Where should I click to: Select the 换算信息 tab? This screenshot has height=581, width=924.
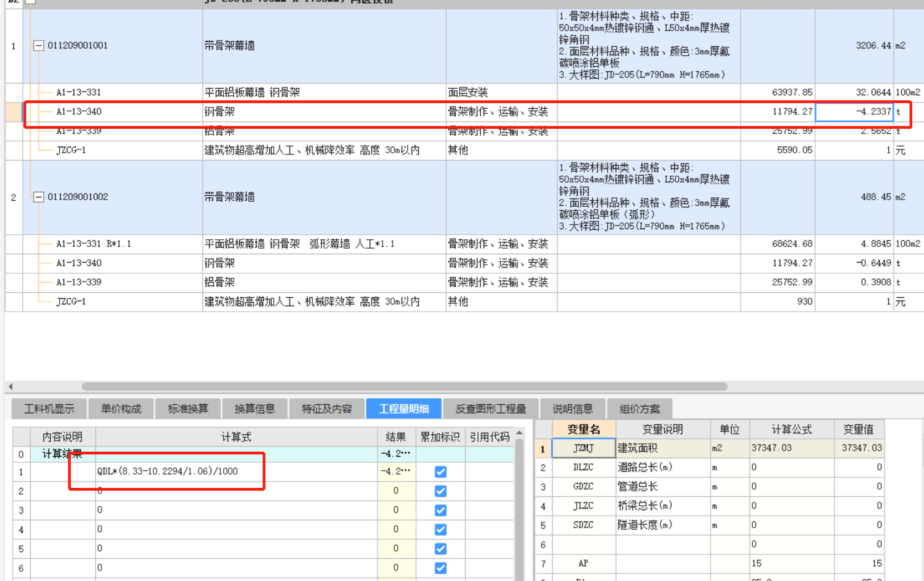255,409
